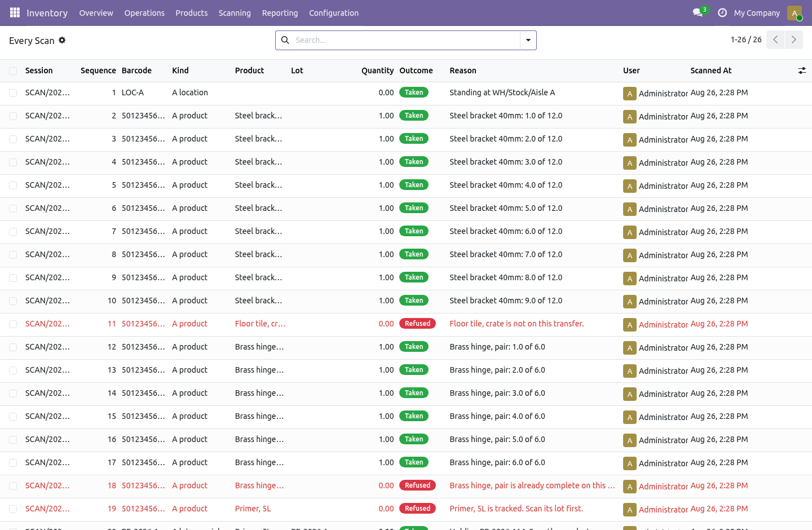This screenshot has width=812, height=530.
Task: Go to the previous page arrow
Action: [x=775, y=39]
